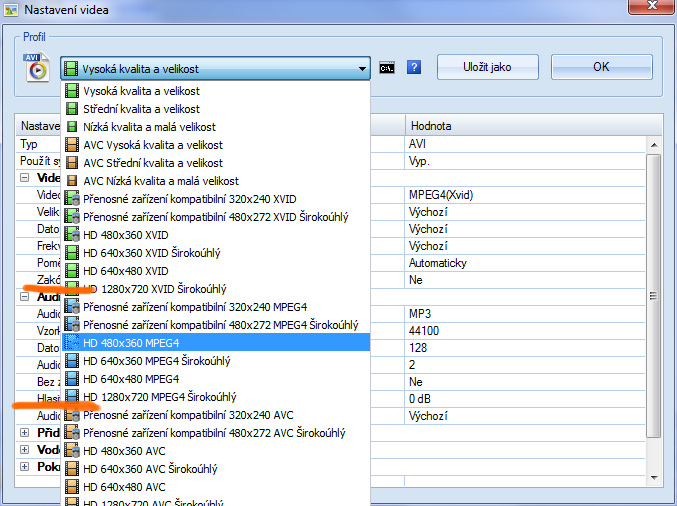This screenshot has width=677, height=506.
Task: Close the Nastavení videa dialog
Action: click(652, 6)
